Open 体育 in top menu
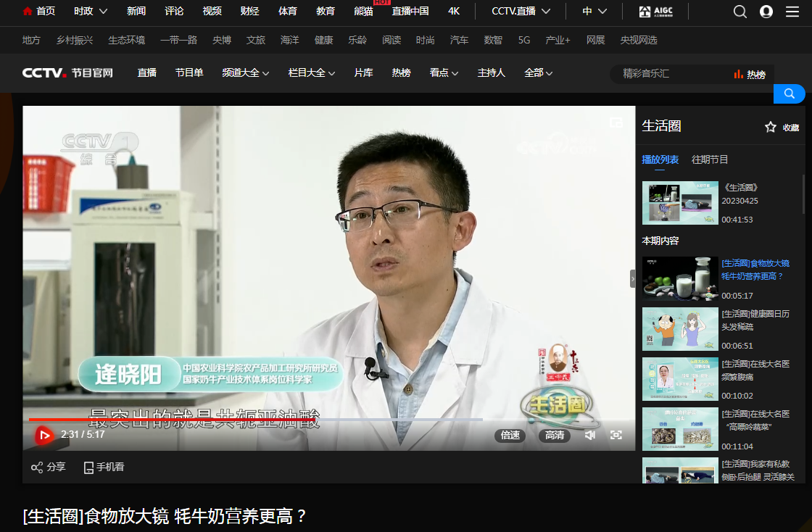The height and width of the screenshot is (532, 812). [x=287, y=11]
